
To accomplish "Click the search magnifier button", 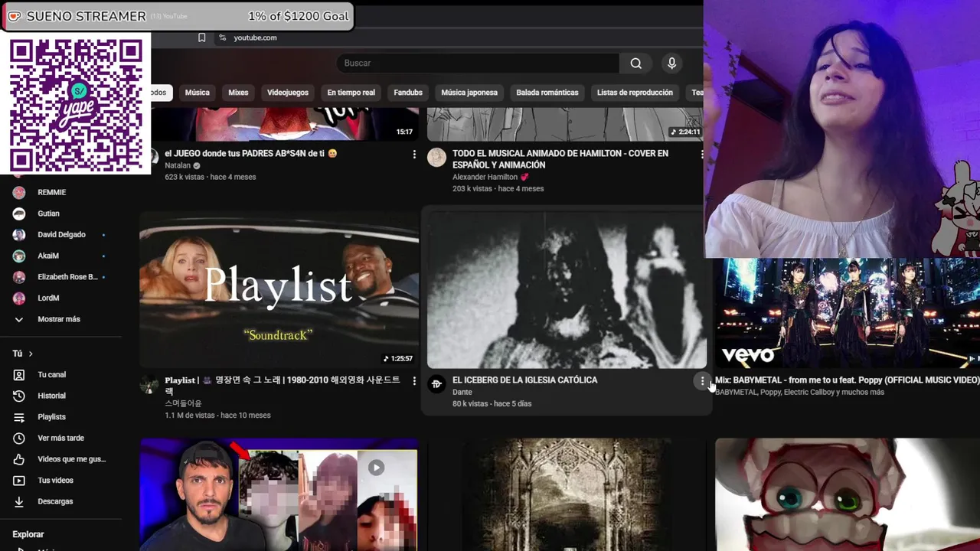I will click(635, 64).
